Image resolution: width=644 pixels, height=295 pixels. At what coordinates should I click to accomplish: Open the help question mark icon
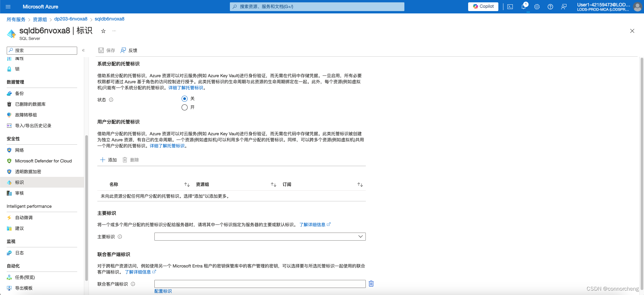point(550,7)
